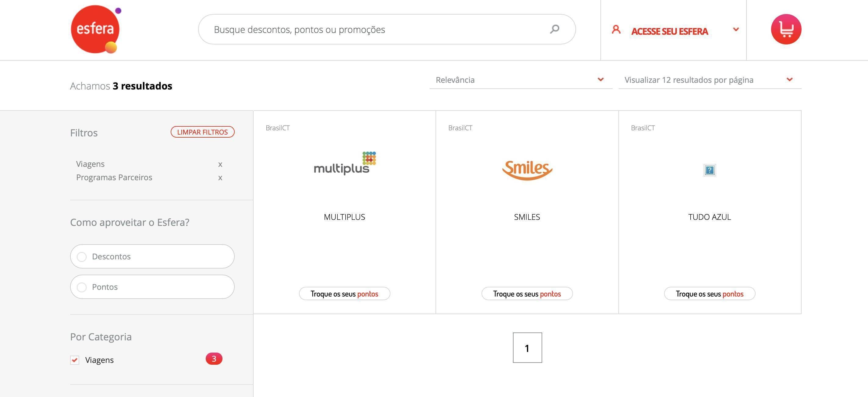Click the user profile icon
Image resolution: width=868 pixels, height=397 pixels.
[x=616, y=30]
